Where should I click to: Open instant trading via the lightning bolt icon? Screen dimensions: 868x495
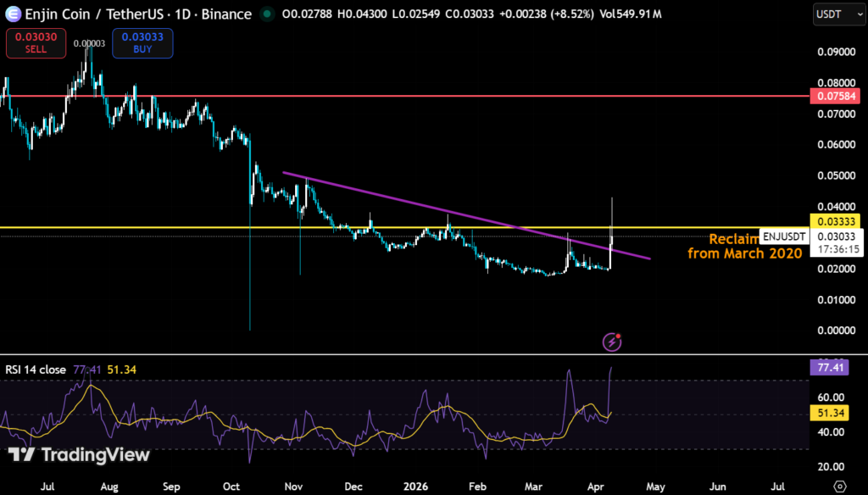tap(610, 342)
